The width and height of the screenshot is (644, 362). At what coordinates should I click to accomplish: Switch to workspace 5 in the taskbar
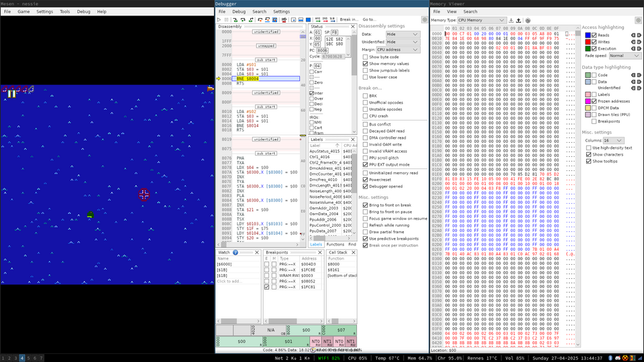pos(28,358)
